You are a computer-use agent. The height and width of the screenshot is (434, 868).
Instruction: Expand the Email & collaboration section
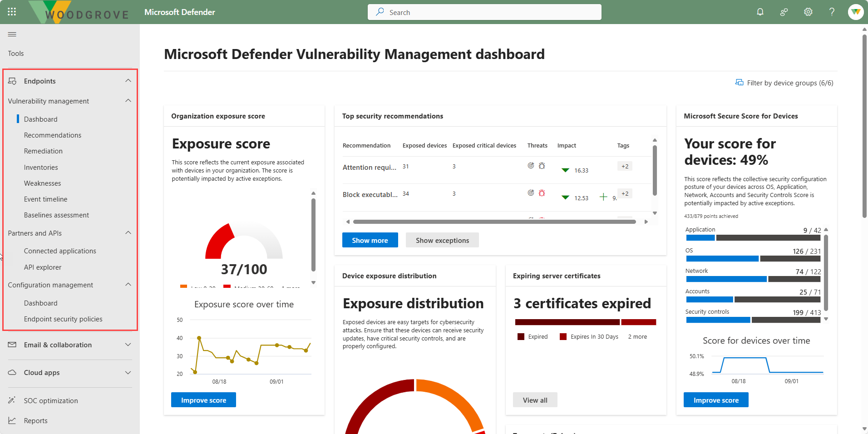click(128, 345)
